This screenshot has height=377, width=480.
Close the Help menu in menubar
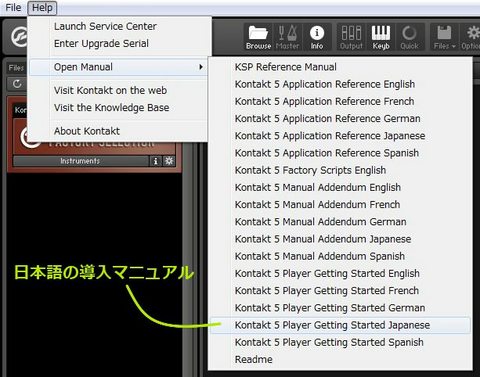(x=42, y=8)
